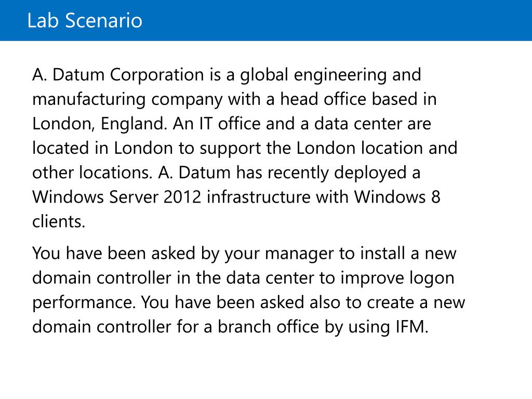
Task: Click the "Lab Scenario" slide title
Action: tap(85, 20)
